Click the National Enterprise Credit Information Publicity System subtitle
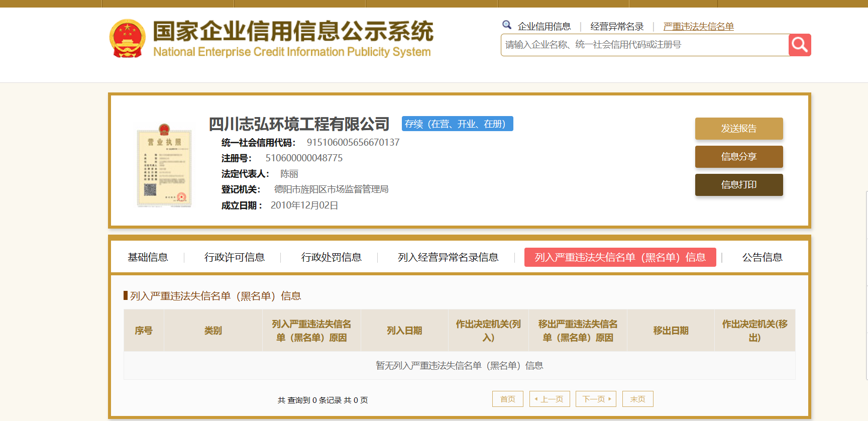The height and width of the screenshot is (421, 868). pyautogui.click(x=292, y=52)
